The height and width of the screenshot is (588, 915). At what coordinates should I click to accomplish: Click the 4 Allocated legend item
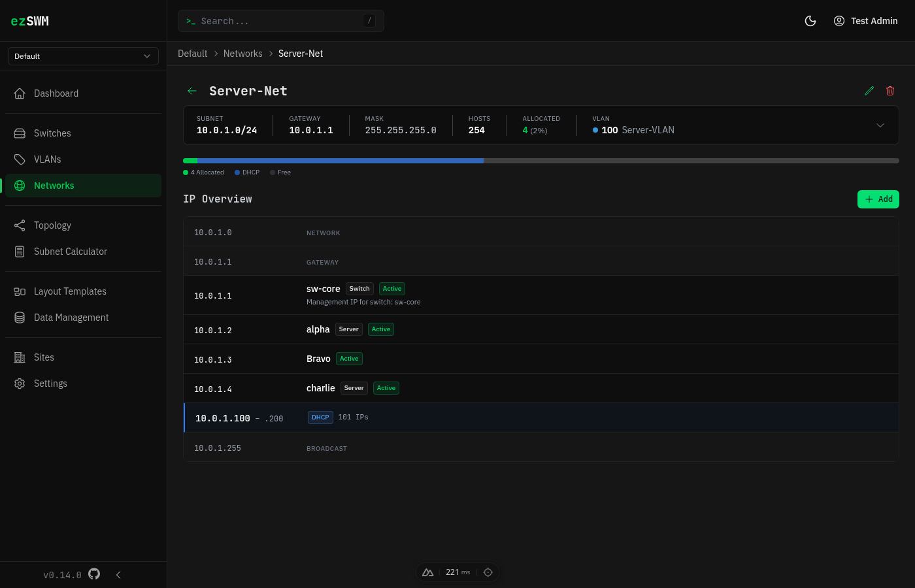pyautogui.click(x=203, y=172)
